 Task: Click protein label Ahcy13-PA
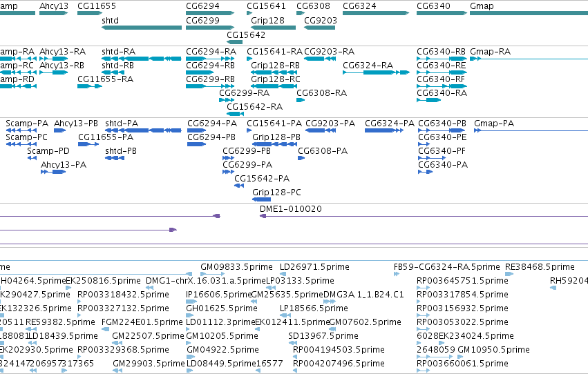click(x=64, y=165)
